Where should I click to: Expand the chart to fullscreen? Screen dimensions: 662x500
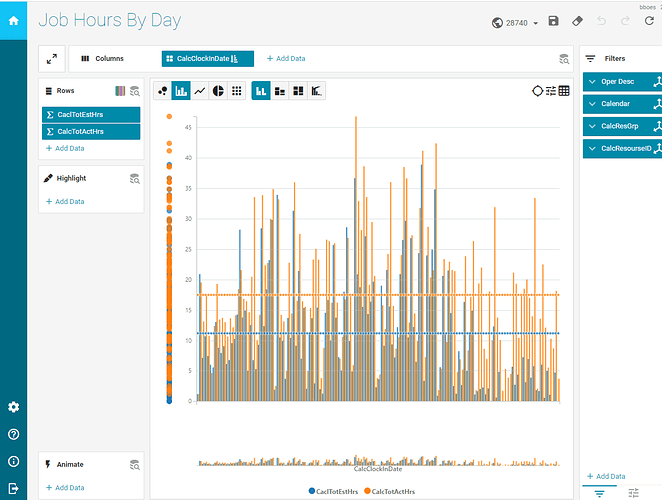point(52,59)
